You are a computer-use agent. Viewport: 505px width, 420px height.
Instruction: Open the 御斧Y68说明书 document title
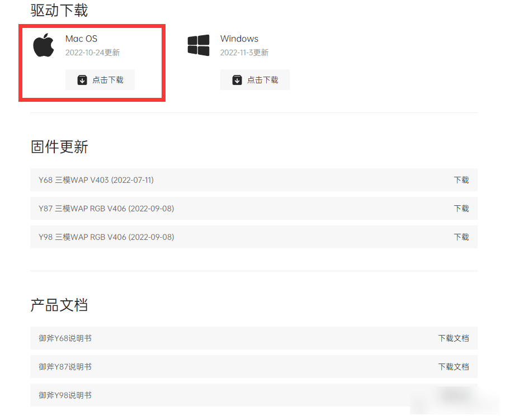coord(65,338)
